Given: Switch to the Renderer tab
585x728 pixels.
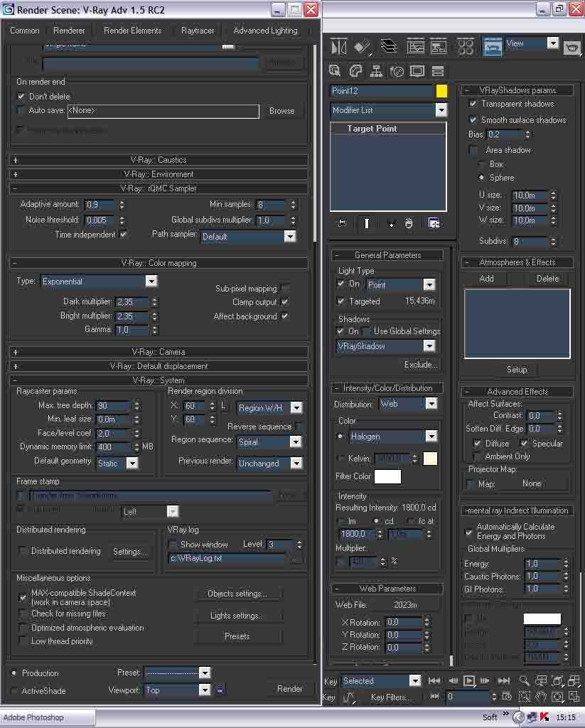Looking at the screenshot, I should tap(69, 31).
